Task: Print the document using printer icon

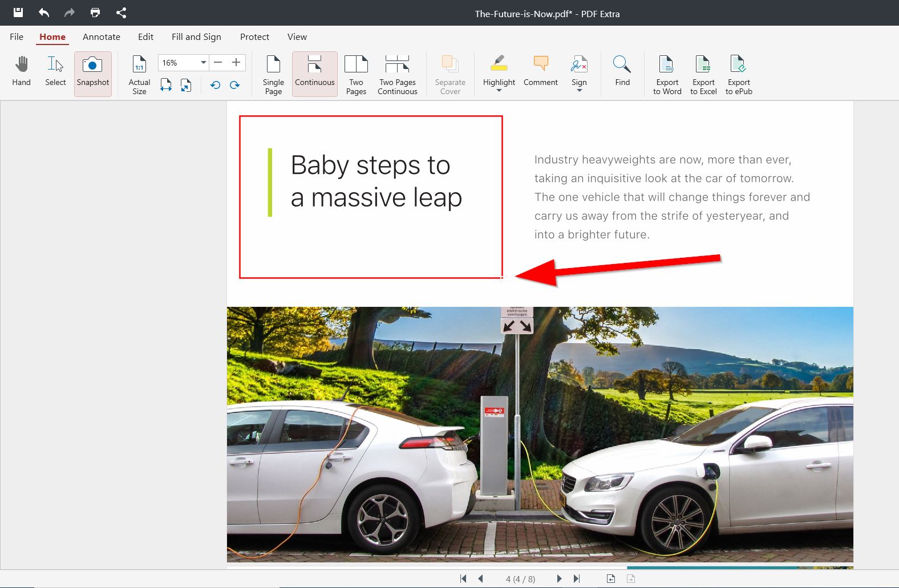Action: [95, 13]
